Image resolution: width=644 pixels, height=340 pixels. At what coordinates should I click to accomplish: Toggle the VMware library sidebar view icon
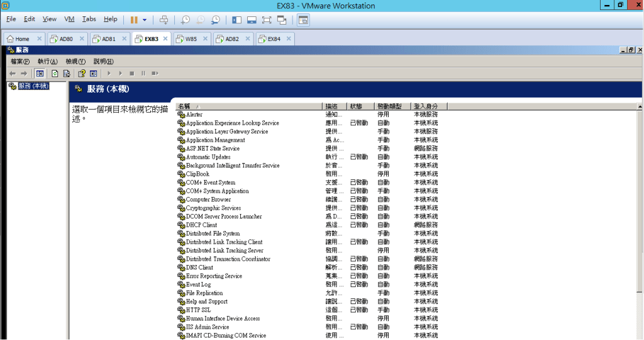(x=236, y=20)
